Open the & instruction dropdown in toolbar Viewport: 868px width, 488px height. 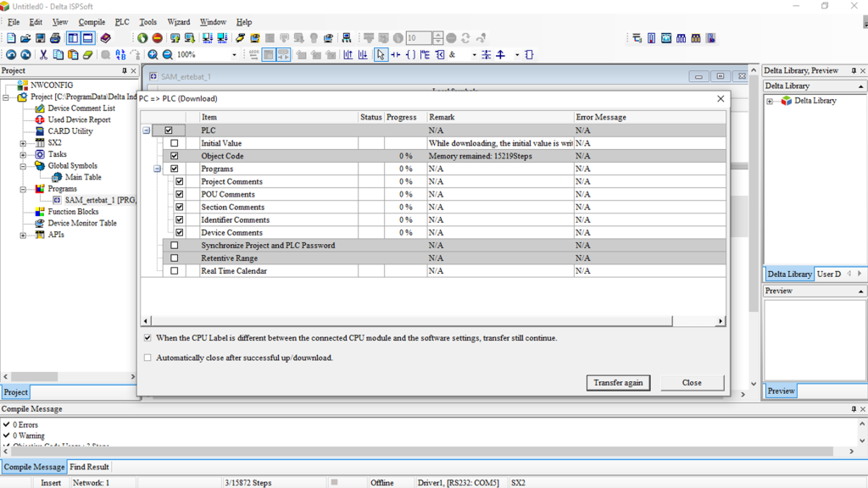point(474,55)
